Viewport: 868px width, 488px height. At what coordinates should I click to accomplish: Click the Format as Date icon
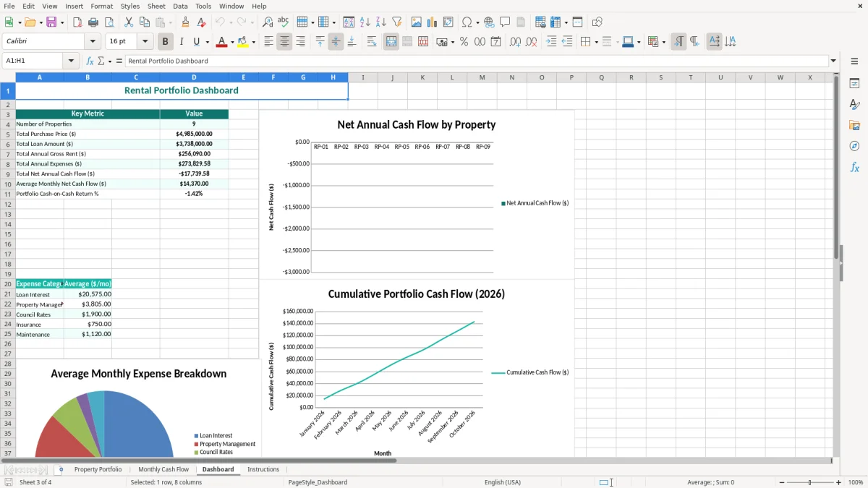coord(495,42)
